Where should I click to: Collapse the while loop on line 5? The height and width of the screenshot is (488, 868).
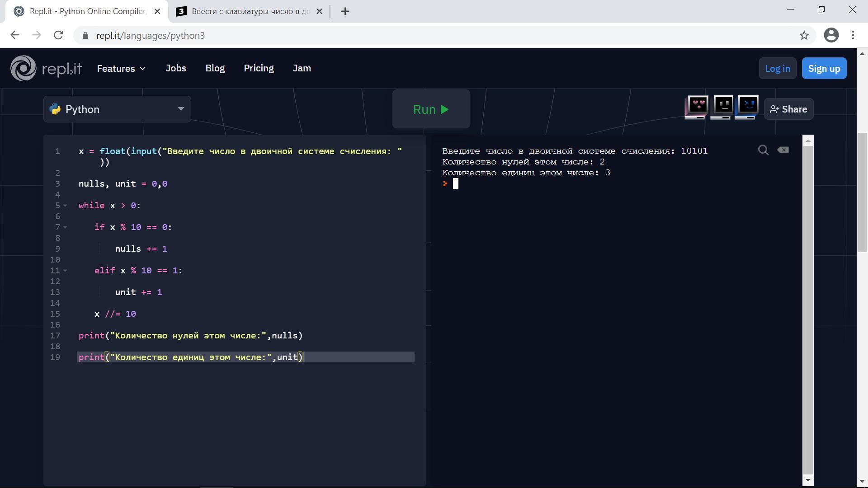click(x=66, y=206)
